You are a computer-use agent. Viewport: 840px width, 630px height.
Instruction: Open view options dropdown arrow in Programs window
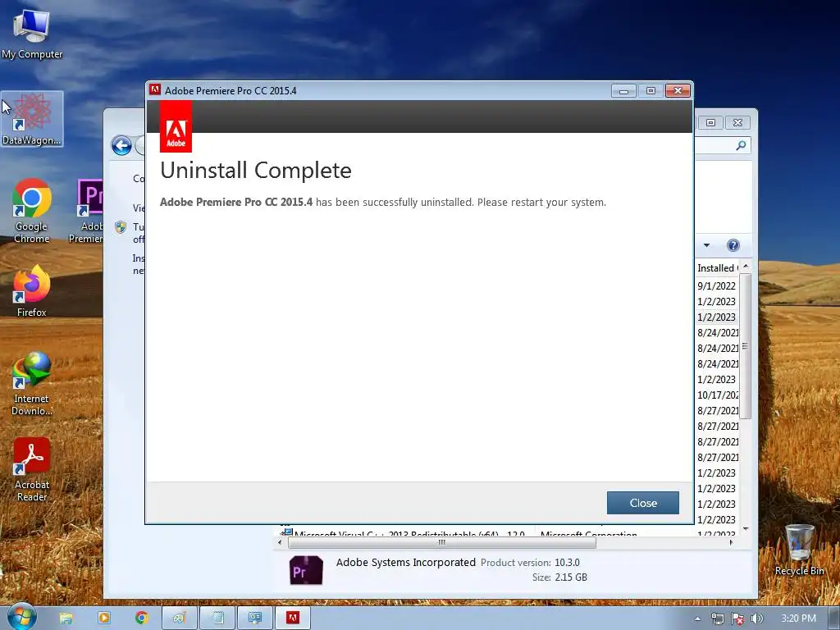click(706, 245)
